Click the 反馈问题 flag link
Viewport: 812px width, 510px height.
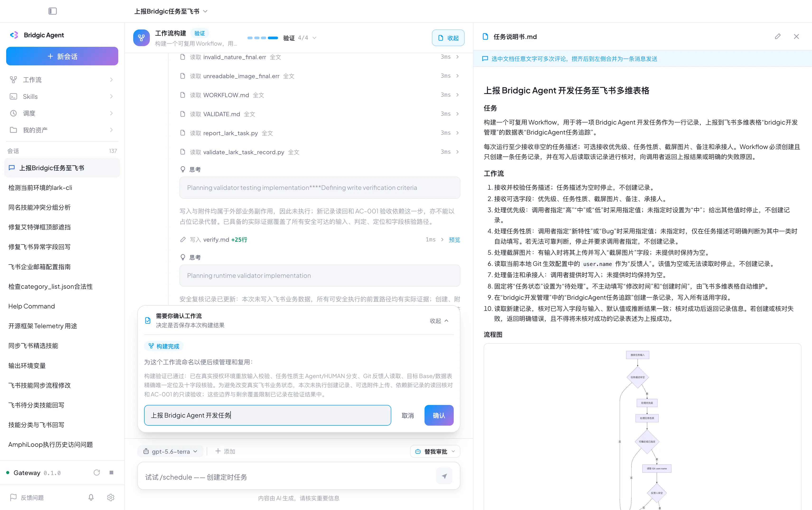click(x=27, y=497)
